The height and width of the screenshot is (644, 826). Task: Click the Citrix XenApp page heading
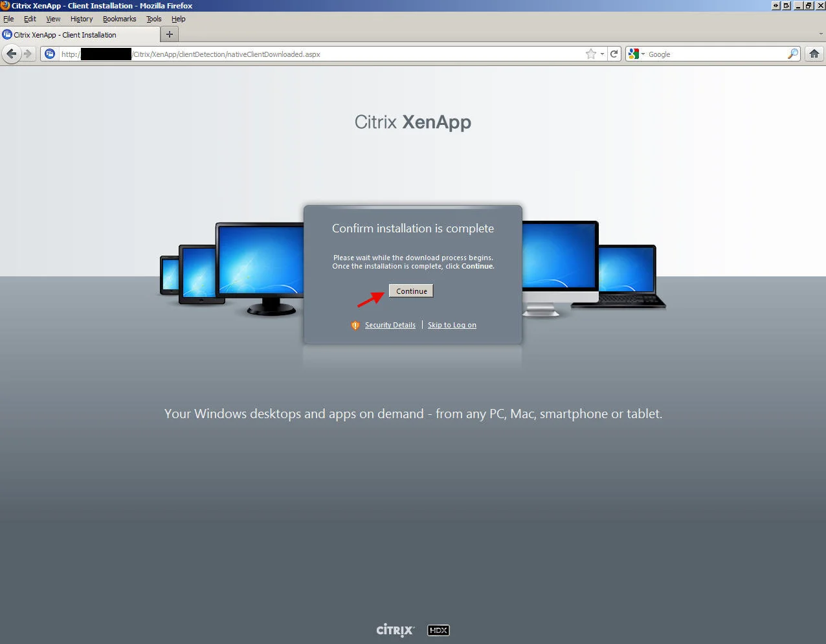coord(413,122)
